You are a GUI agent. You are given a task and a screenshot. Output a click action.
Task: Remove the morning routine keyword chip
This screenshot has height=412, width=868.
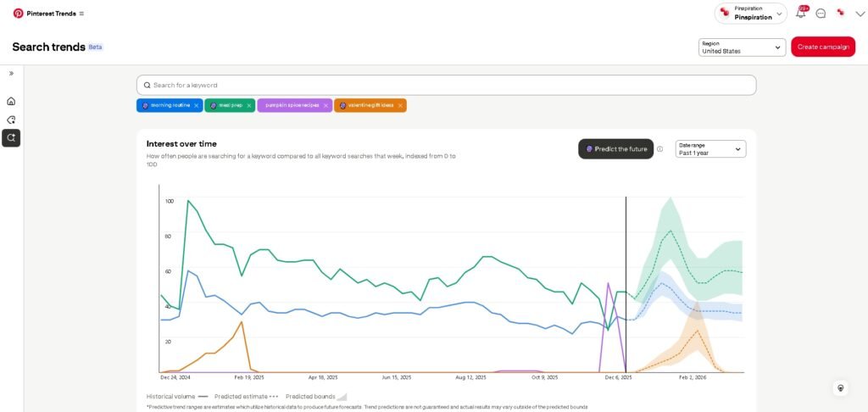(196, 105)
